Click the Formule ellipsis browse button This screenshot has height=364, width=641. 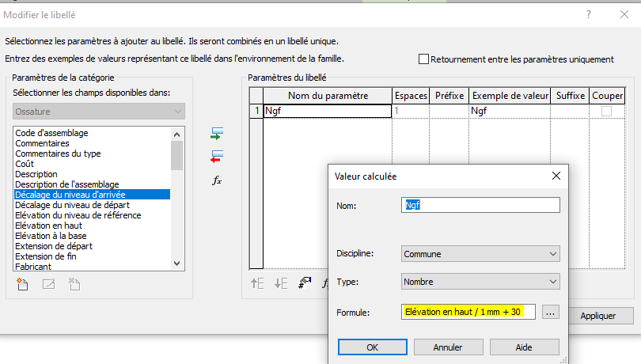(x=551, y=313)
